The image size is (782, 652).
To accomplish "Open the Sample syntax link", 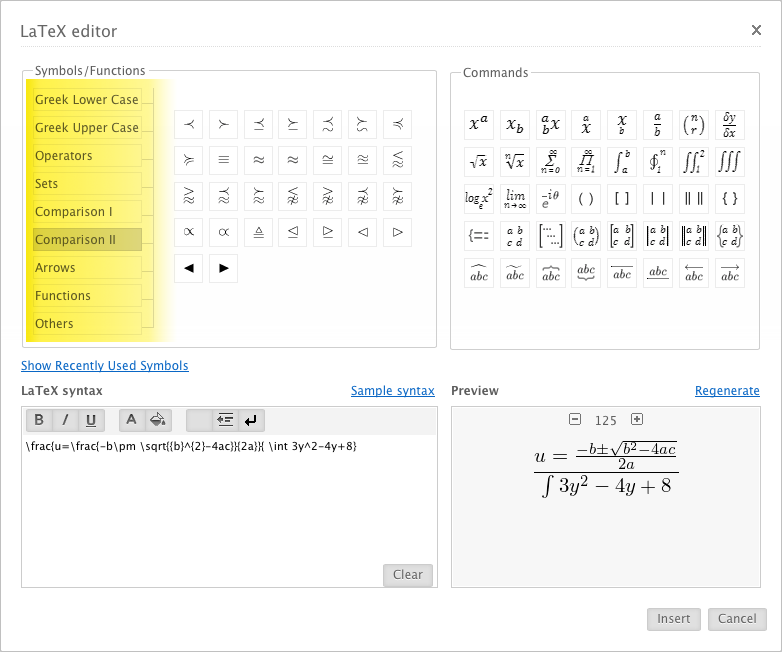I will point(392,391).
